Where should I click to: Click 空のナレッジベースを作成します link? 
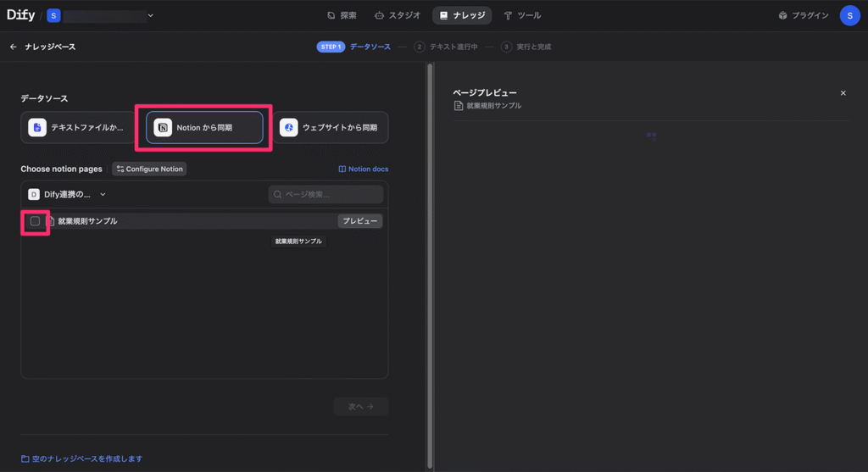pos(81,458)
